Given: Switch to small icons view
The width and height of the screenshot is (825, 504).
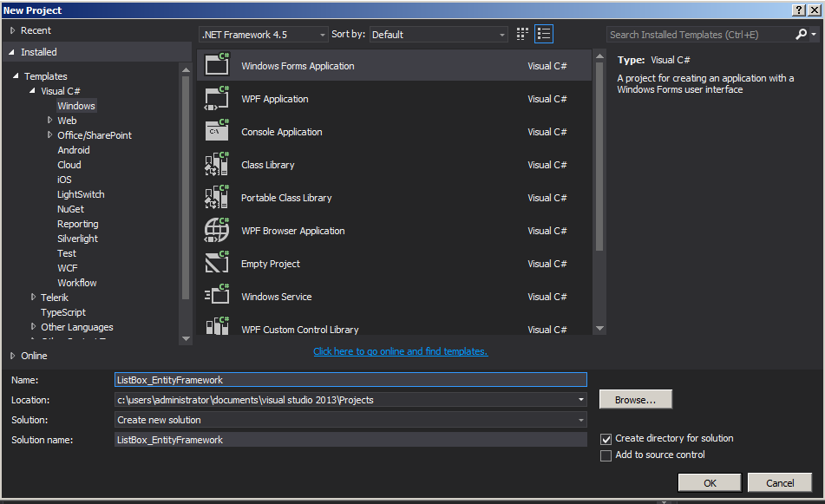Looking at the screenshot, I should (x=522, y=35).
